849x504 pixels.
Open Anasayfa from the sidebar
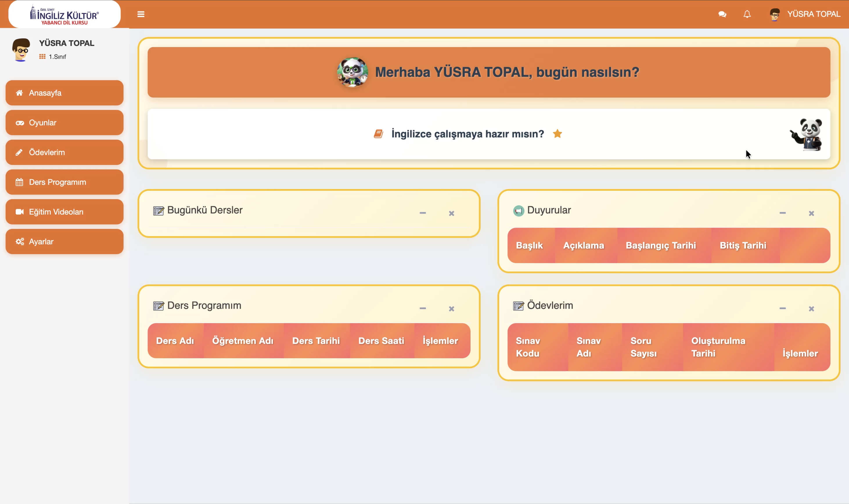[x=64, y=93]
